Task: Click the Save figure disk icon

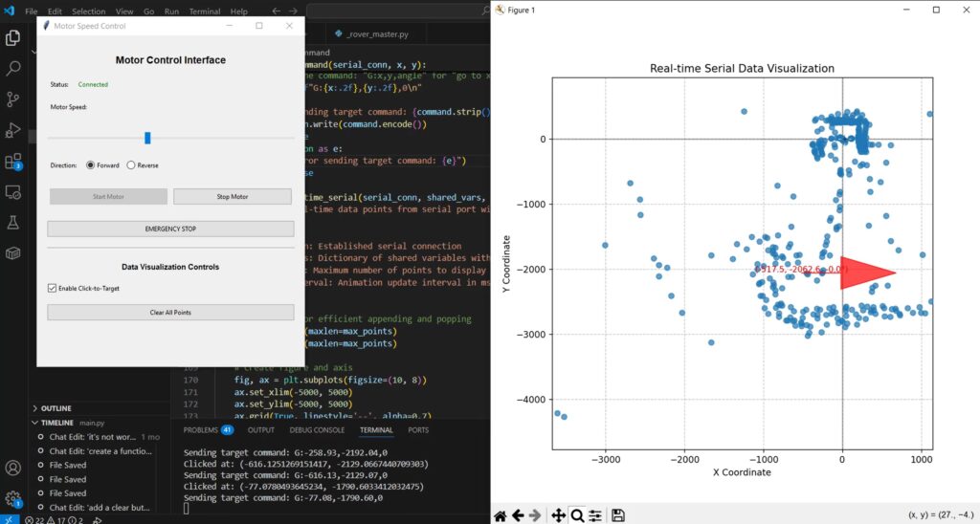Action: [x=618, y=515]
